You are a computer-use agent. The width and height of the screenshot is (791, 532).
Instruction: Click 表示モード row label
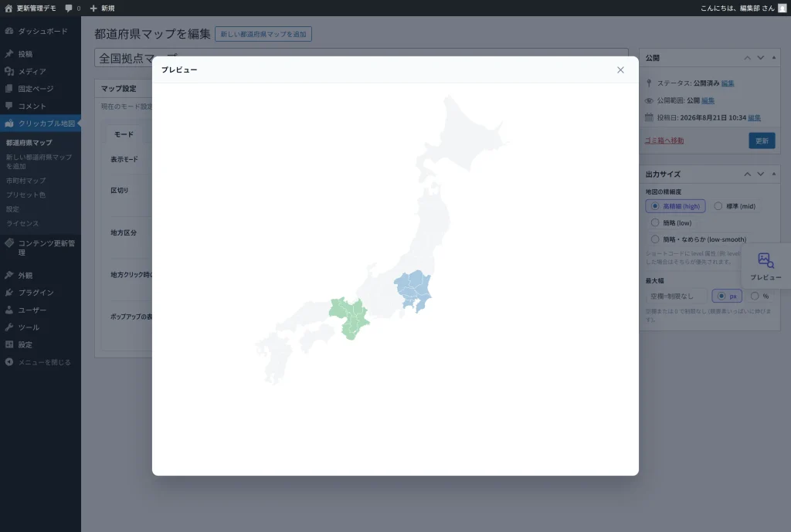[x=124, y=159]
